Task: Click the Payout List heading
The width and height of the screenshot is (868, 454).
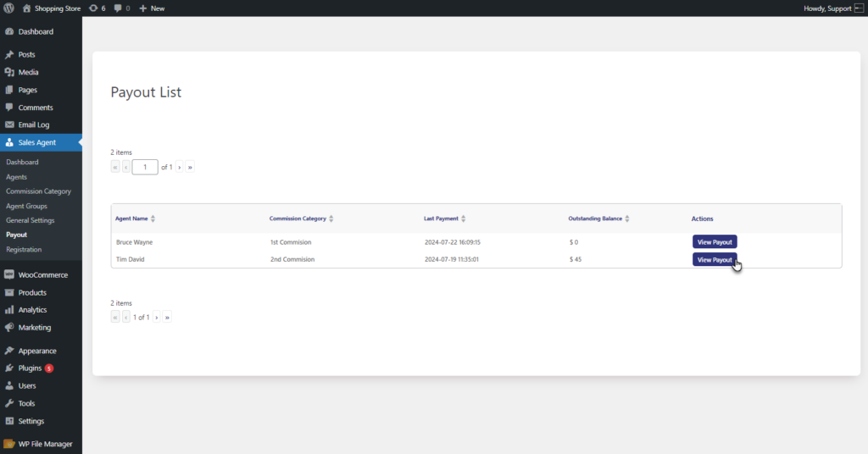Action: click(x=146, y=91)
